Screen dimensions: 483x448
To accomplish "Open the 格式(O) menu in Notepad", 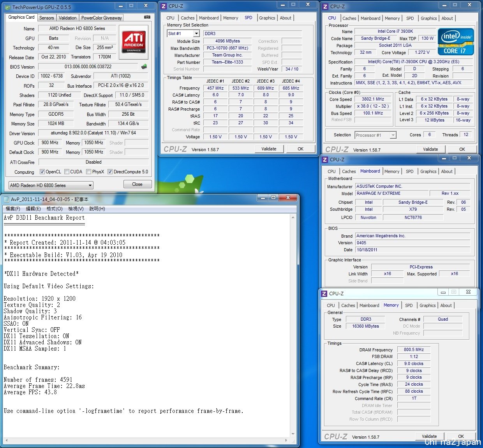I will tap(55, 209).
